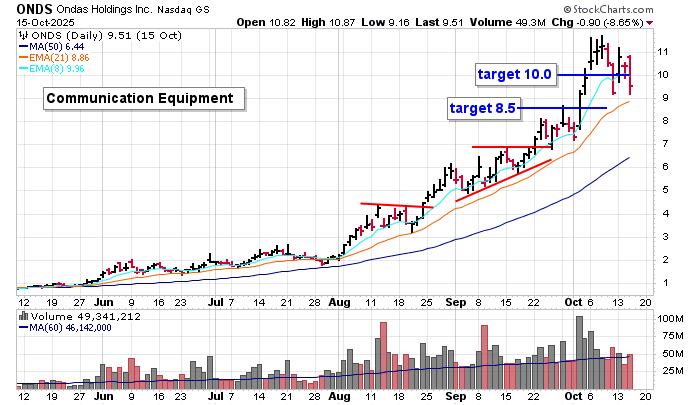Click the Sep month label on the price axis

pyautogui.click(x=454, y=300)
